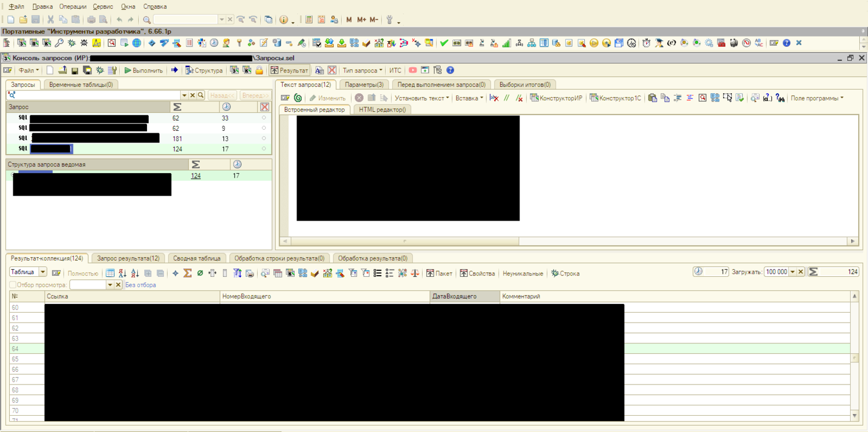Open the Установить текст dropdown
Image resolution: width=868 pixels, height=432 pixels.
point(422,98)
